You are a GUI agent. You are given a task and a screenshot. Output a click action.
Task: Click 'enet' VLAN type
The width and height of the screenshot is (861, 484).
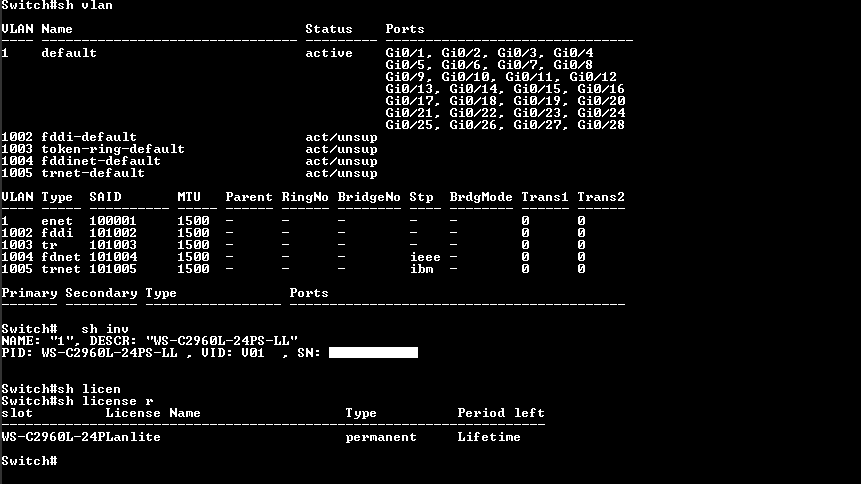pyautogui.click(x=57, y=221)
